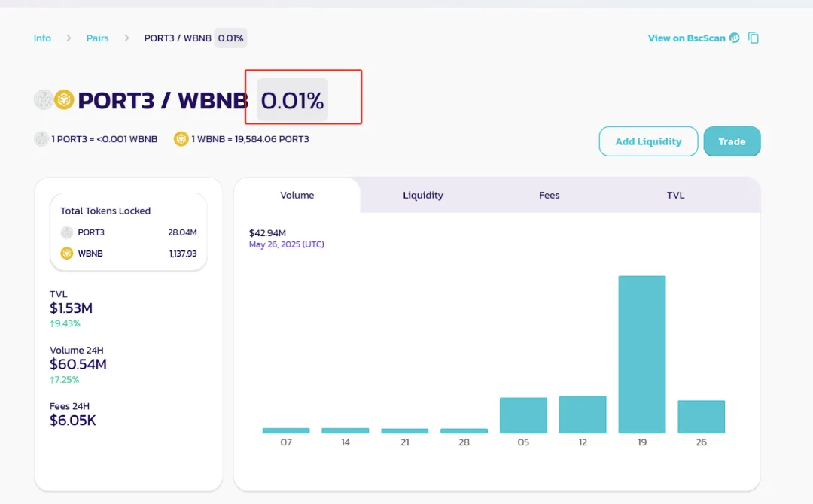Screen dimensions: 813x504
Task: Select the TVL chart tab
Action: tap(675, 196)
